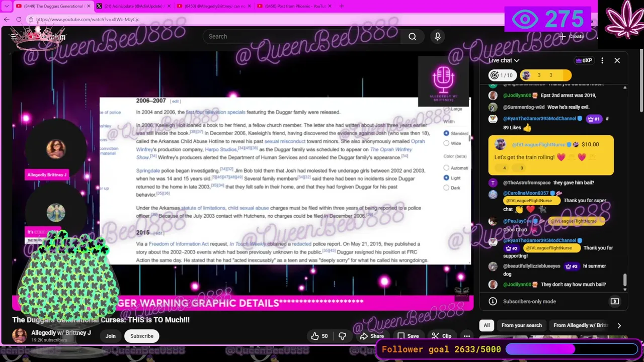
Task: Reload the page with the refresh icon
Action: click(x=19, y=19)
